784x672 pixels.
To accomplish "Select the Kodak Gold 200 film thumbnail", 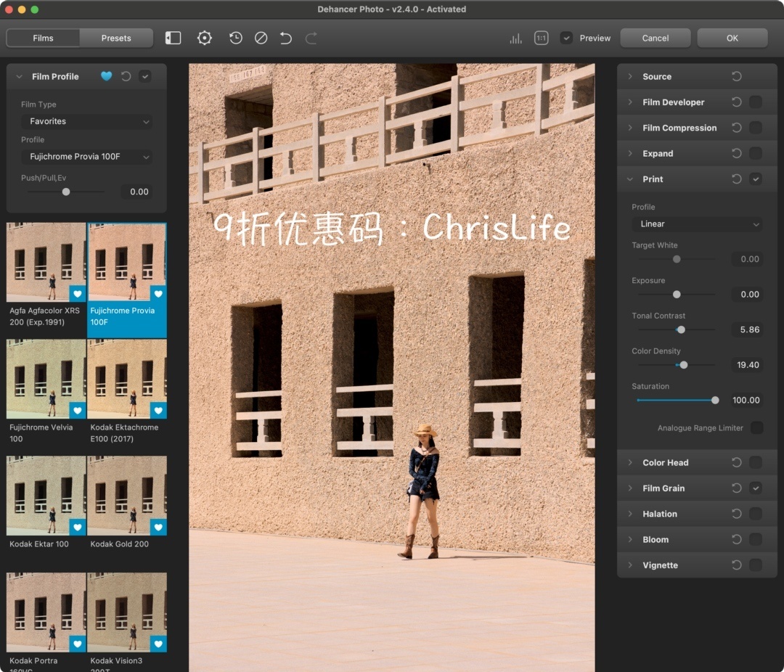I will tap(127, 495).
